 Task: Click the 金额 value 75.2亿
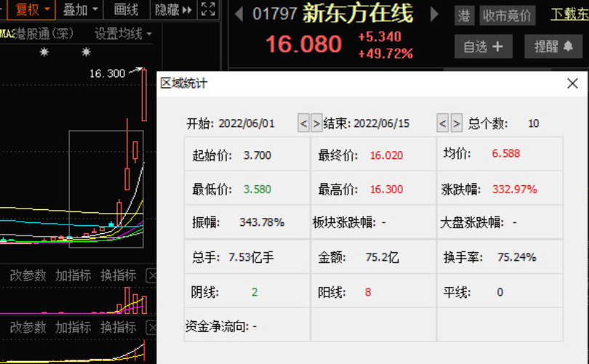point(382,257)
